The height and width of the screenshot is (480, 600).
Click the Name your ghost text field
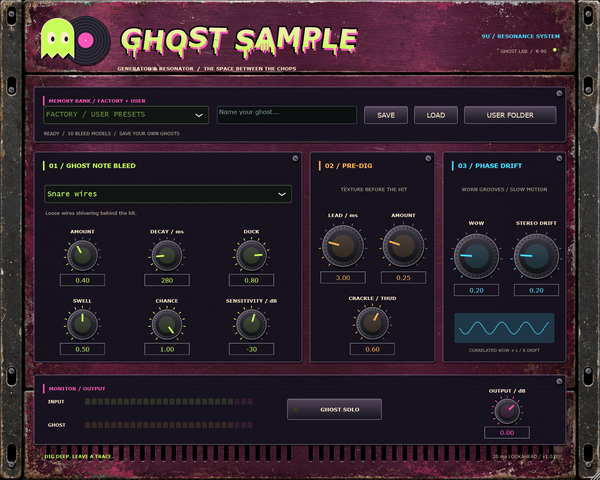287,115
